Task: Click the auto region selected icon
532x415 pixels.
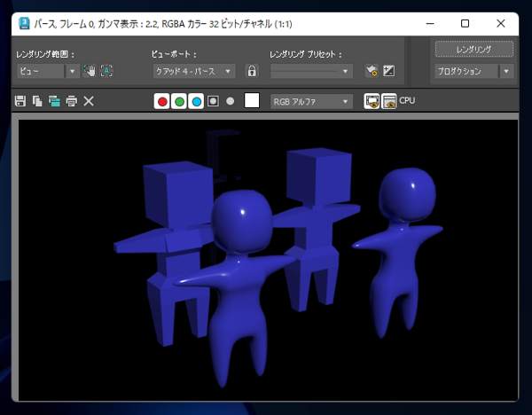Action: point(106,71)
